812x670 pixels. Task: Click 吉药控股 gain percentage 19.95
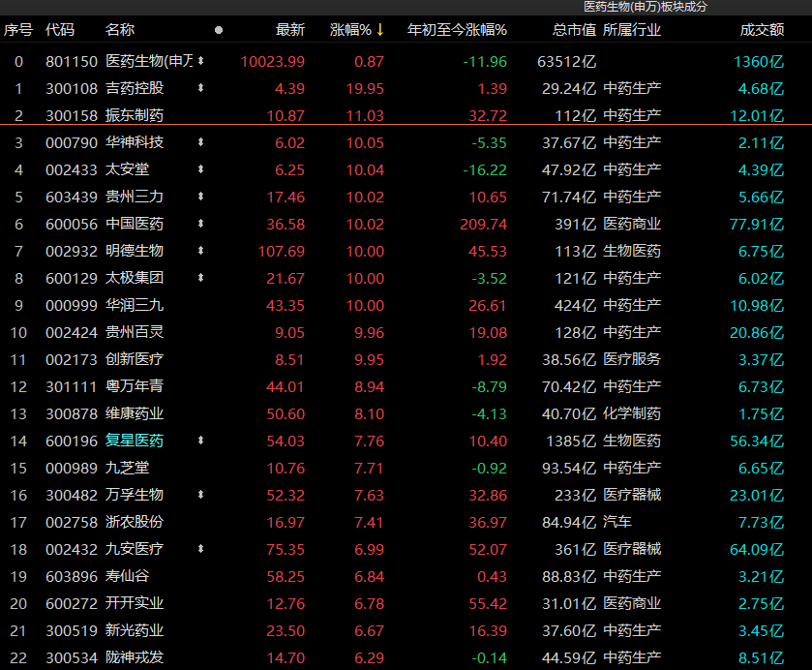[x=365, y=89]
